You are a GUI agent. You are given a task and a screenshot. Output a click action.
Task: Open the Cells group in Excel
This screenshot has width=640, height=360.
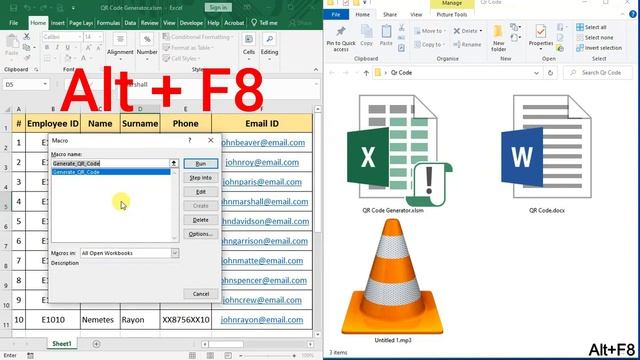pyautogui.click(x=249, y=47)
